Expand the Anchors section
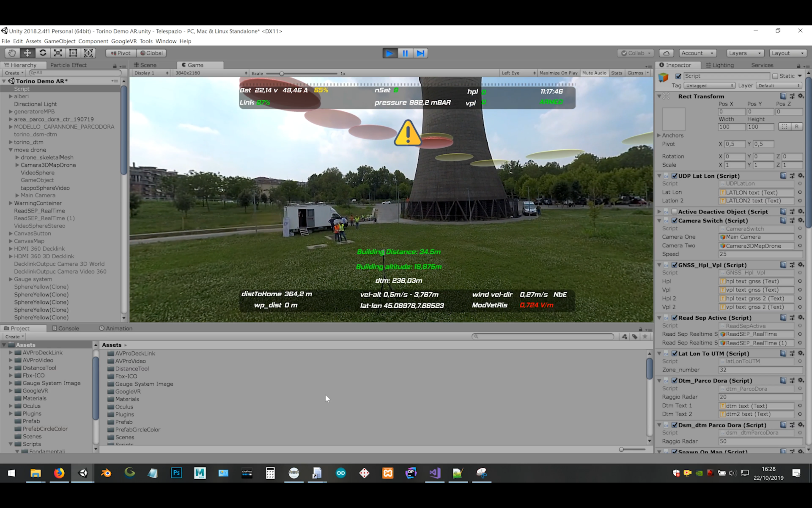812x508 pixels. tap(659, 135)
